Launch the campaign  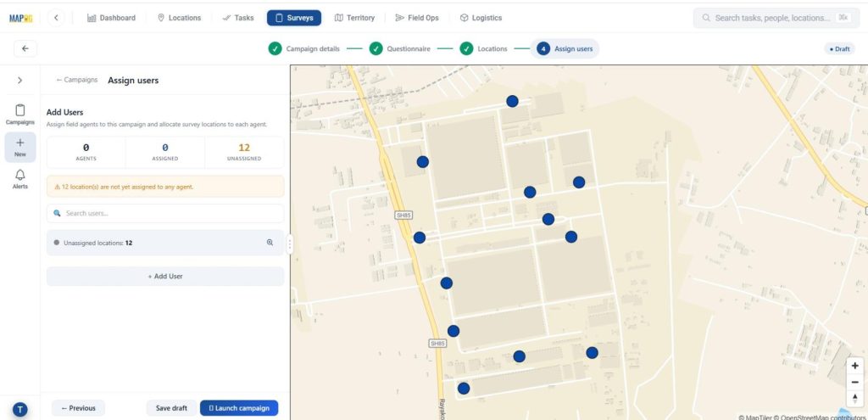pos(239,408)
